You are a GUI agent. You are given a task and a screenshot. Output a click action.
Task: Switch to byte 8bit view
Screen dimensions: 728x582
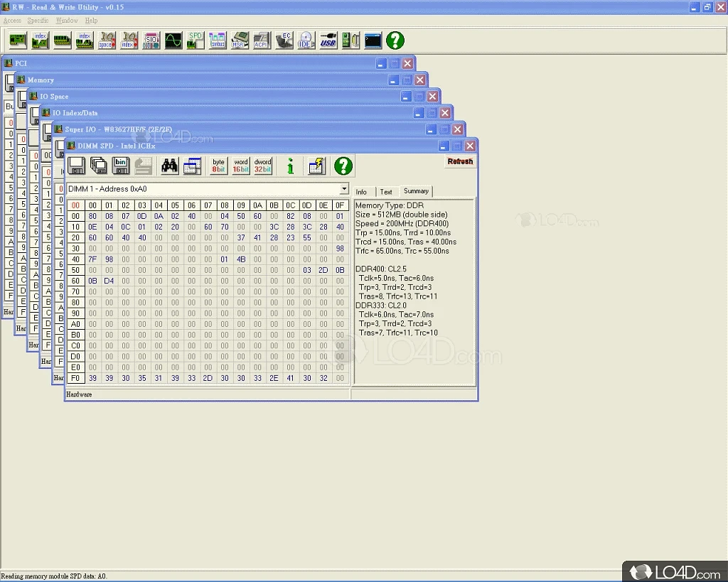(219, 166)
